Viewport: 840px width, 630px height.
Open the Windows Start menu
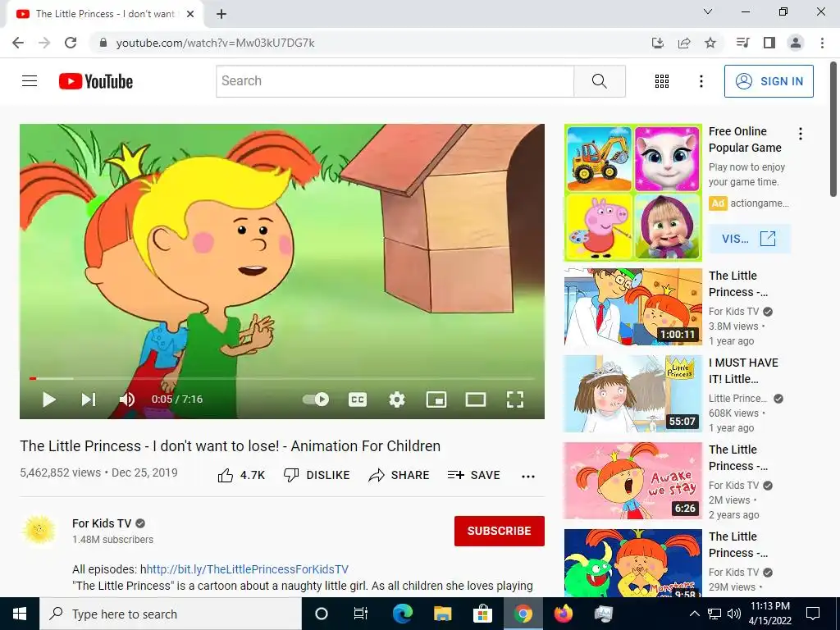20,614
